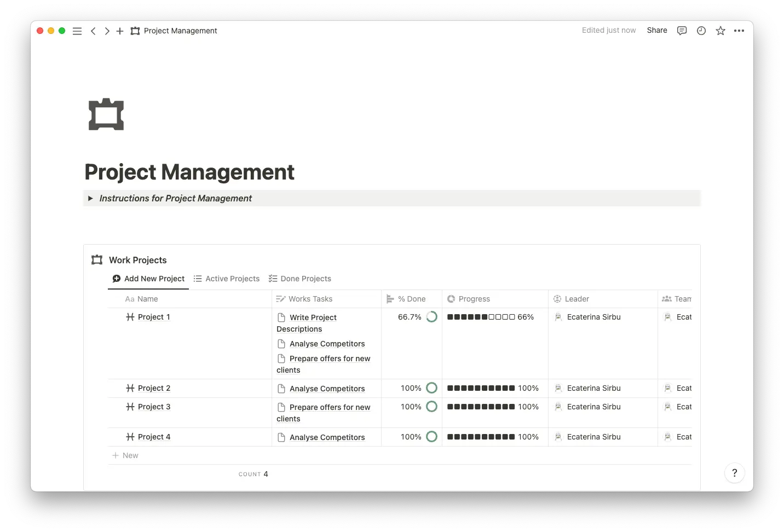The image size is (784, 532).
Task: Open a new tab with the plus icon
Action: (x=120, y=31)
